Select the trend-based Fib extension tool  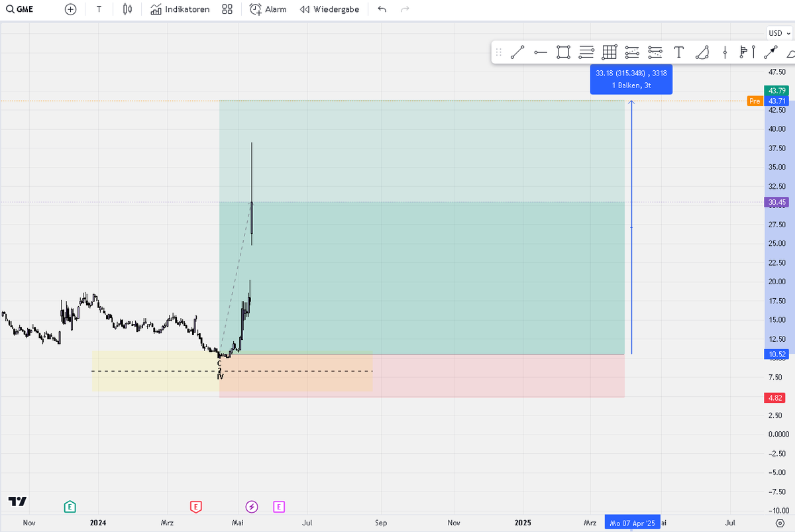point(655,52)
